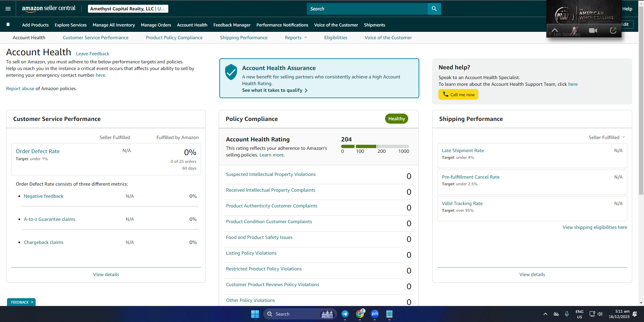Open Late Shipment Rate metric
The height and width of the screenshot is (322, 644).
click(x=463, y=150)
